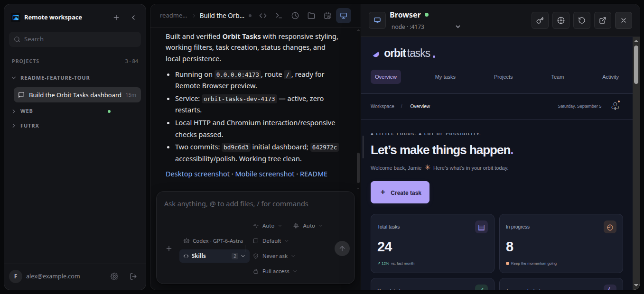Click the F user avatar

click(16, 276)
